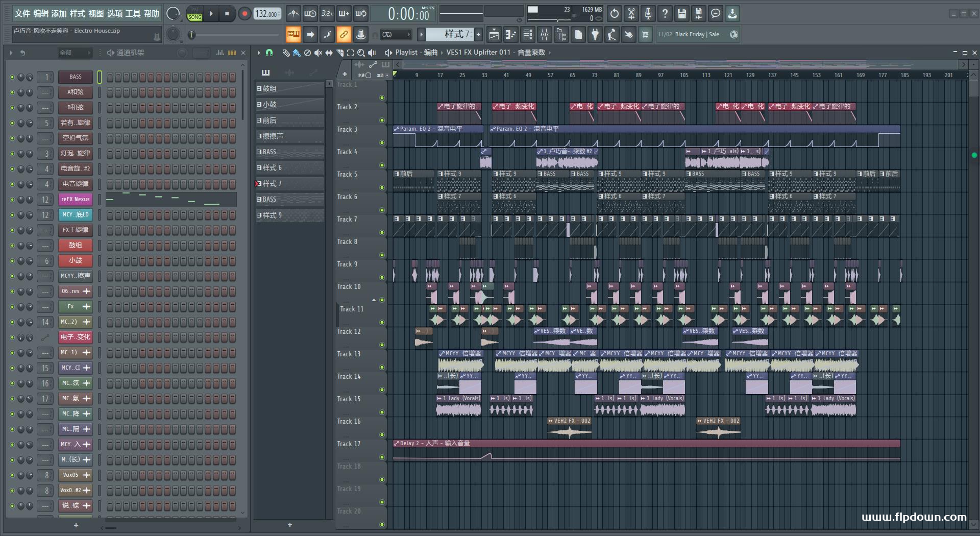Open the tempo tapper icon
This screenshot has height=536, width=980.
(612, 35)
